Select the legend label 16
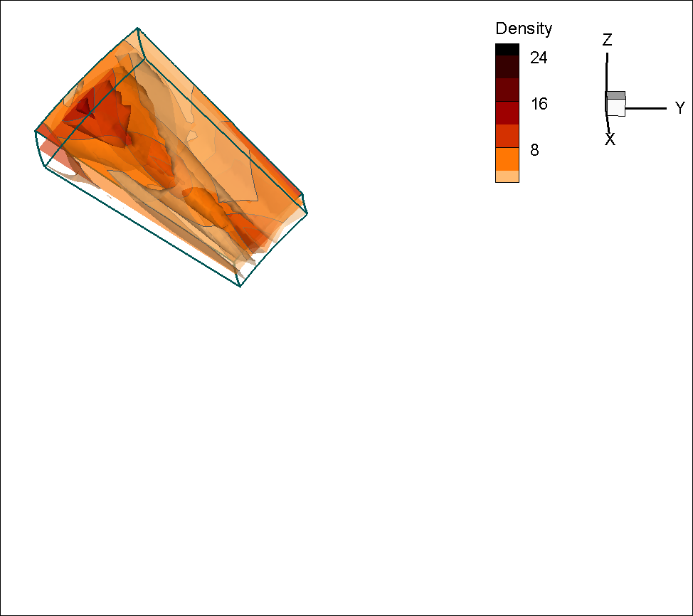The height and width of the screenshot is (616, 693). 539,104
